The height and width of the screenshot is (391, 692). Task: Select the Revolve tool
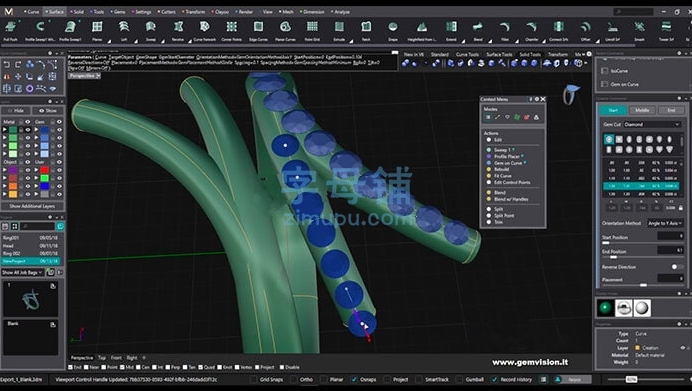[178, 31]
